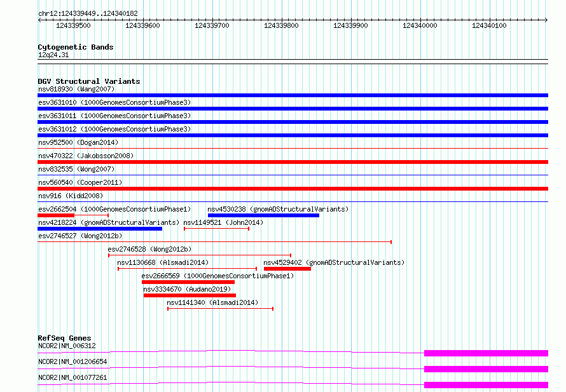Image resolution: width=566 pixels, height=392 pixels.
Task: Click the nsv1149521 thin red interval line
Action: pos(217,229)
